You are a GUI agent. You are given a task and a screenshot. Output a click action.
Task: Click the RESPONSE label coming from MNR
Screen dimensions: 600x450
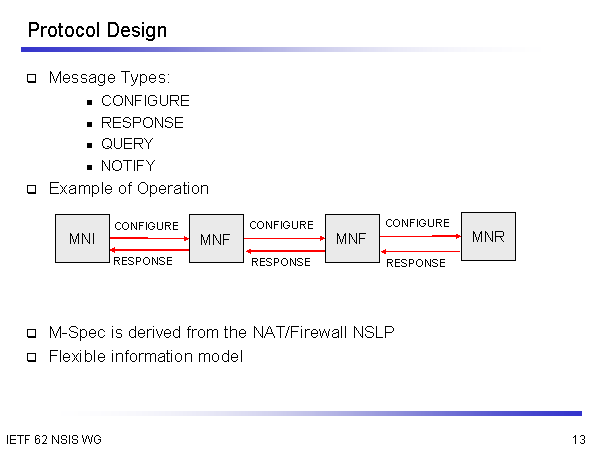[416, 263]
